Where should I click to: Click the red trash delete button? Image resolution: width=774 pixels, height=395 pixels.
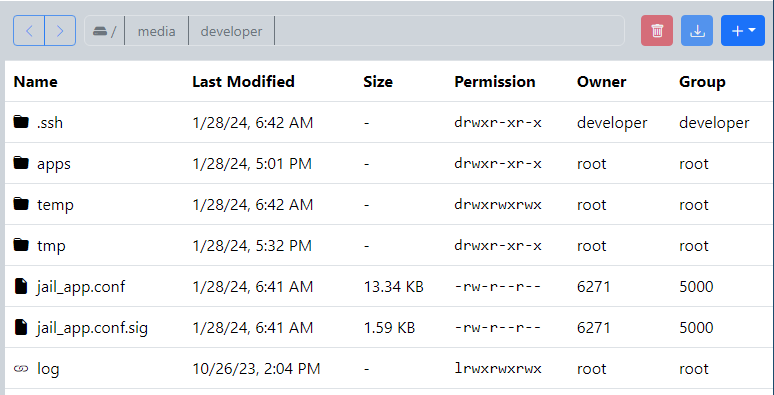point(657,31)
